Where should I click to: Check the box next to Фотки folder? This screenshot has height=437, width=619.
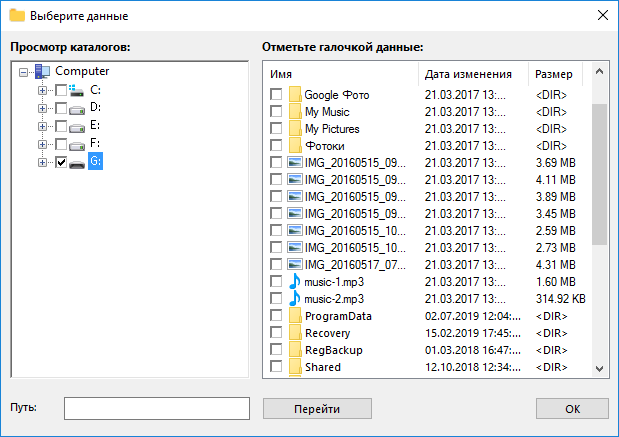click(276, 146)
